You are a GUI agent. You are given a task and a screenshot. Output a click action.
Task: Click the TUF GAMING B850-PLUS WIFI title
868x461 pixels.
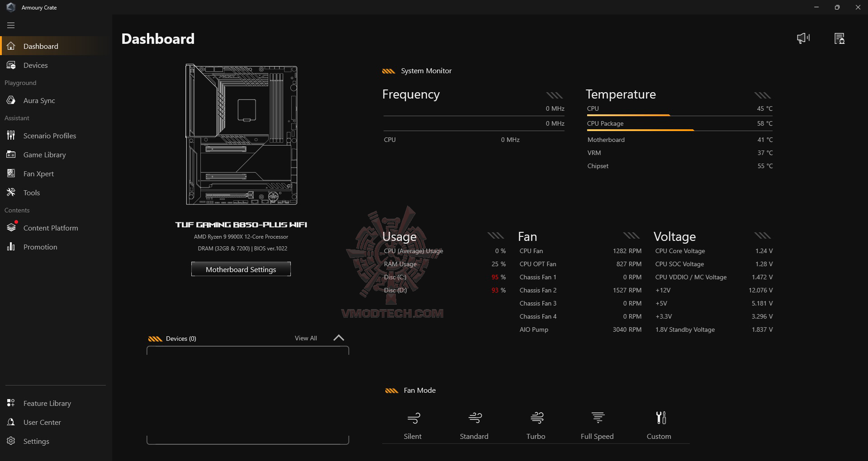point(241,225)
